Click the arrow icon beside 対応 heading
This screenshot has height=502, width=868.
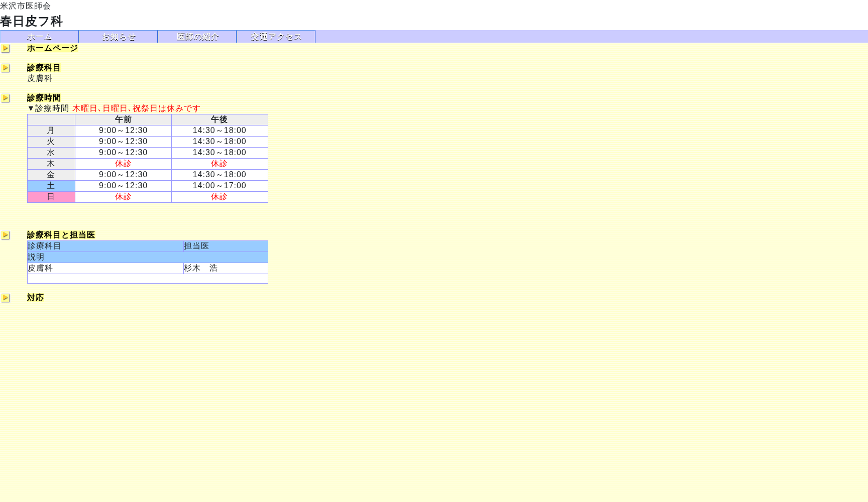tap(6, 298)
